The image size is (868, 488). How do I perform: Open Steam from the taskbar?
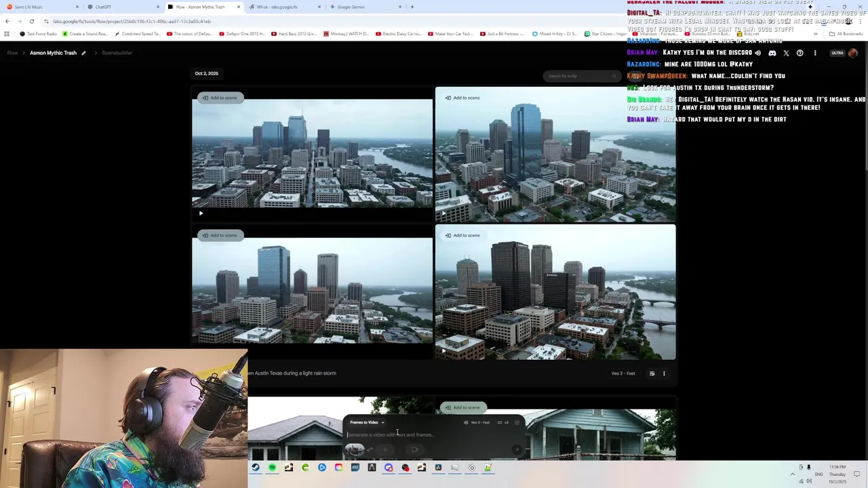[256, 467]
